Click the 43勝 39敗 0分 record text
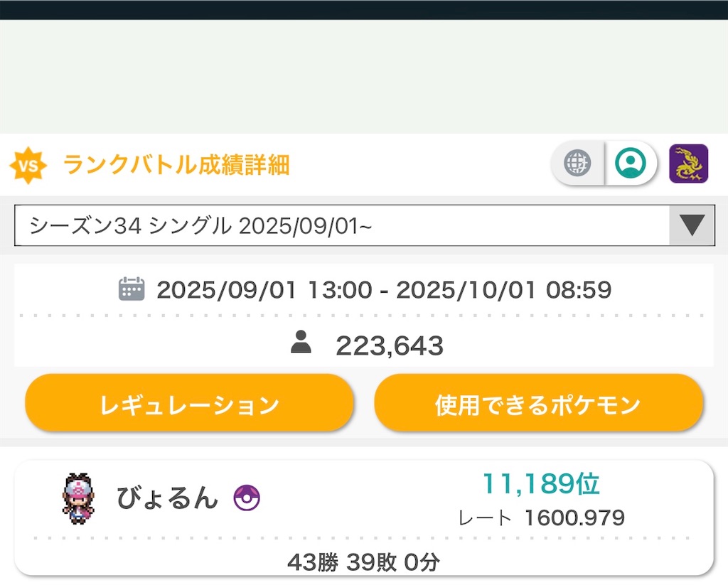 coord(364,562)
